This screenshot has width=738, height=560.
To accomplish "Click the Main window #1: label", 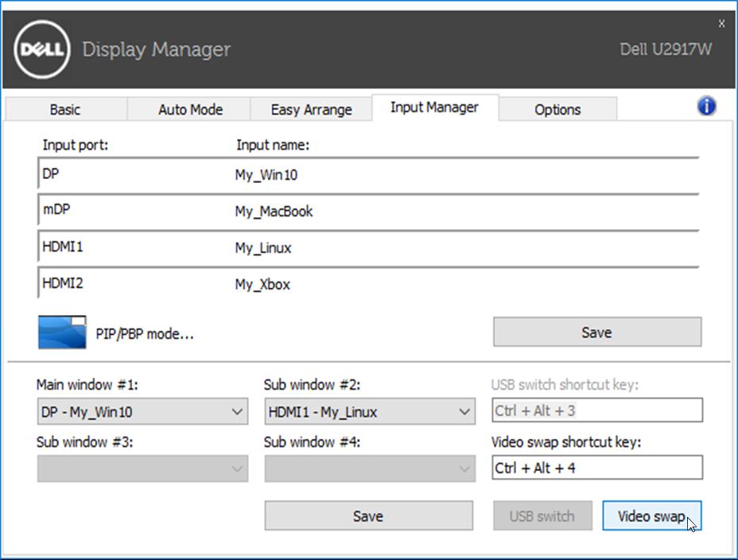I will click(87, 385).
